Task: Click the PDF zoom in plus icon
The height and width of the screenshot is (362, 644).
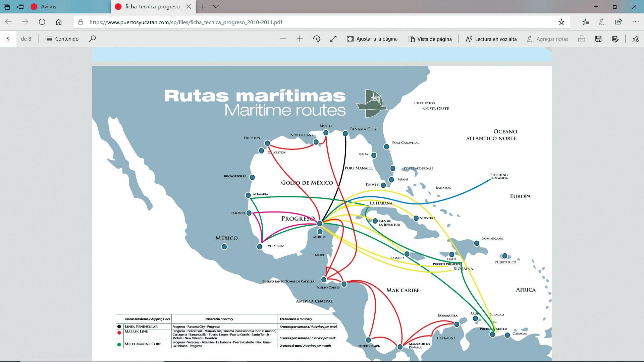Action: (x=300, y=39)
